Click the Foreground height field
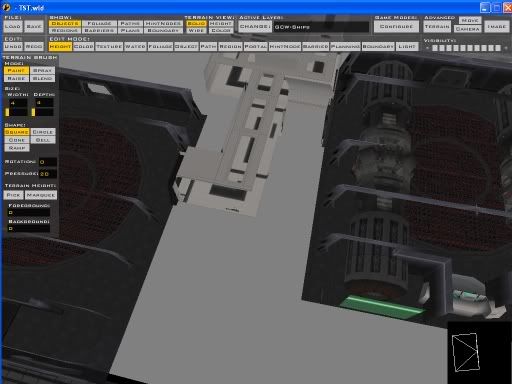The height and width of the screenshot is (384, 512). [29, 212]
